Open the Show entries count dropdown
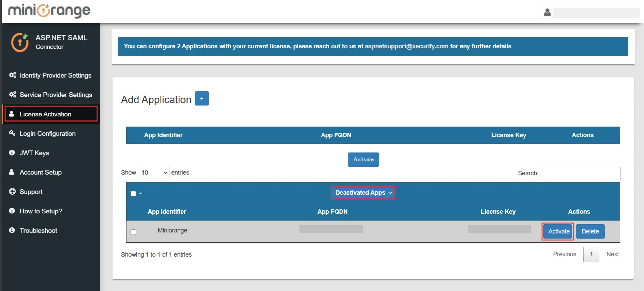This screenshot has width=644, height=291. tap(153, 173)
